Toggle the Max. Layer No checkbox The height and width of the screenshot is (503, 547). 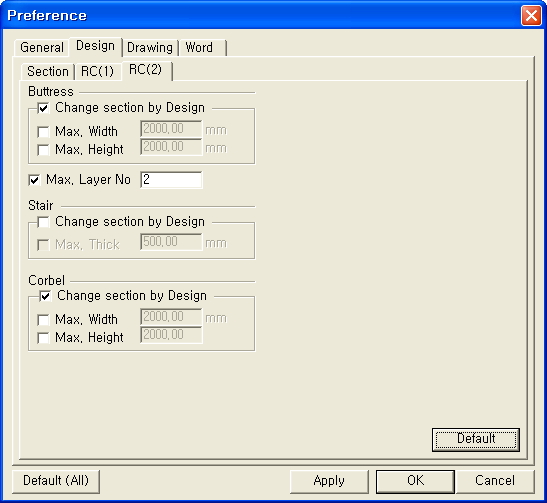[34, 180]
